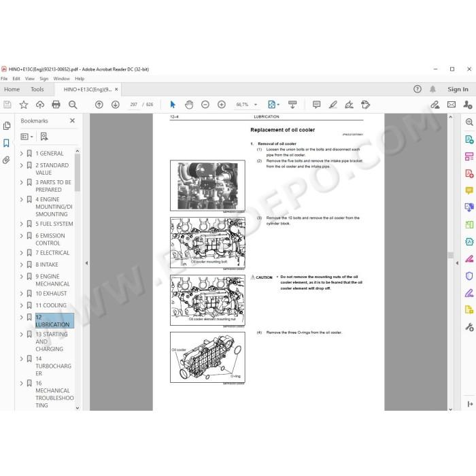Click the bookmarks panel scrollbar

(x=78, y=173)
